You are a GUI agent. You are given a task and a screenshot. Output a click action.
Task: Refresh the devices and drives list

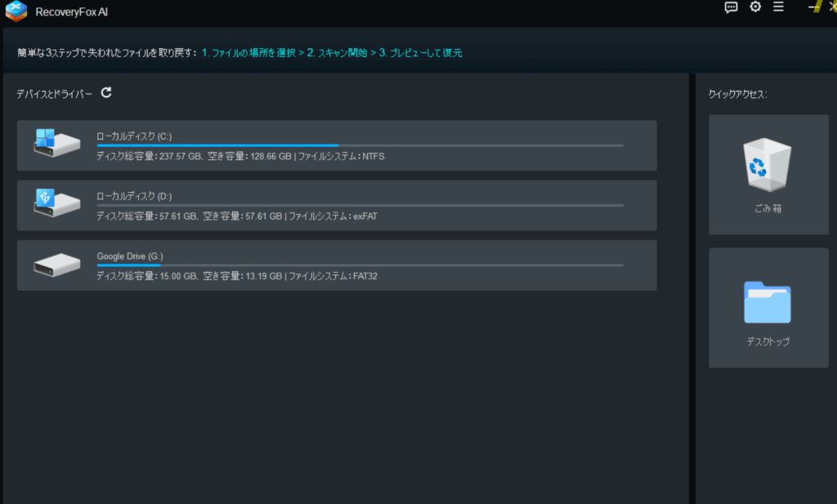tap(106, 93)
